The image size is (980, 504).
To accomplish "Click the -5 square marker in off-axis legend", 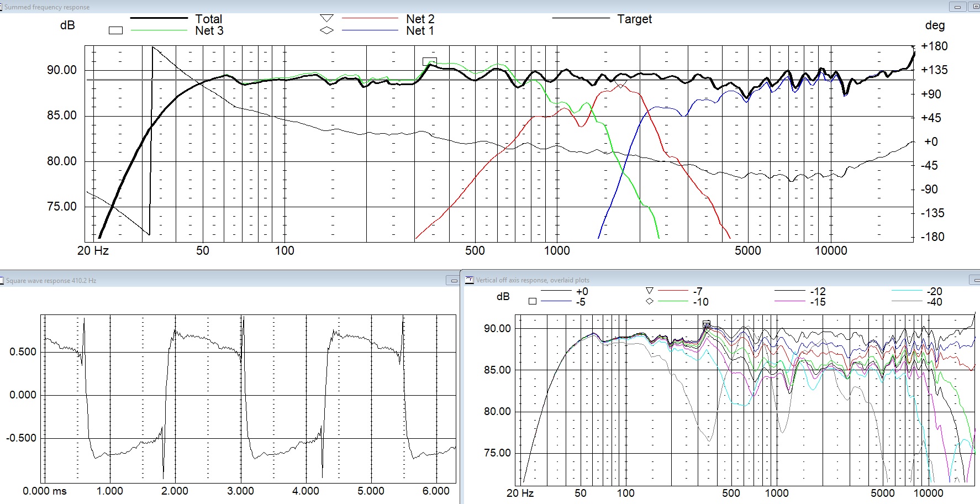I will pos(533,302).
